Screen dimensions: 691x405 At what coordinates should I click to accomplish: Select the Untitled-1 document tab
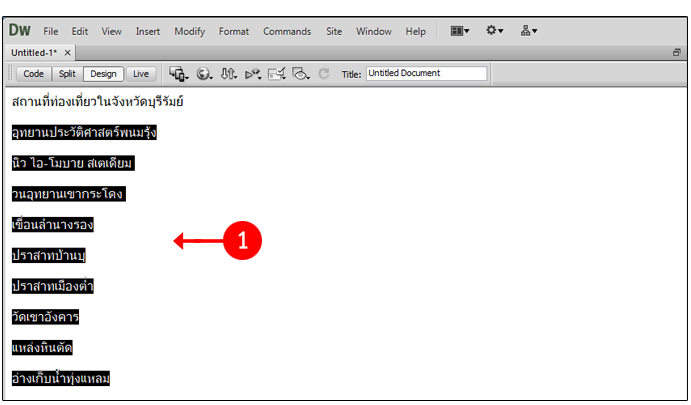click(34, 52)
